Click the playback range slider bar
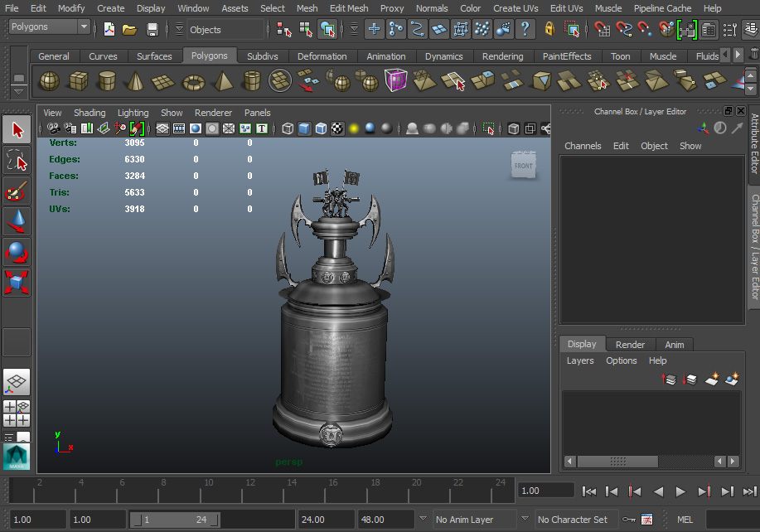Viewport: 760px width, 532px height. pyautogui.click(x=175, y=520)
